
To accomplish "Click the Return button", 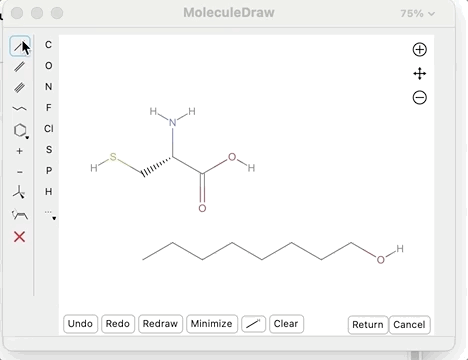I will (368, 325).
